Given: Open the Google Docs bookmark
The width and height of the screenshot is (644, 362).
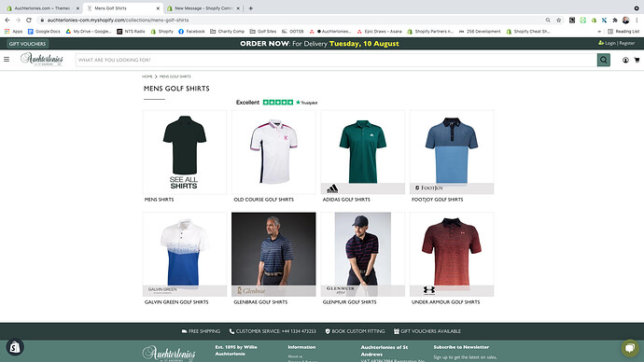Looking at the screenshot, I should click(x=44, y=31).
